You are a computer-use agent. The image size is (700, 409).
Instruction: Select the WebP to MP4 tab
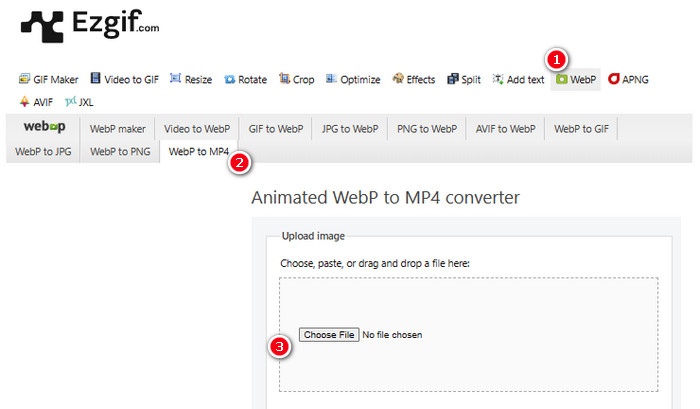pyautogui.click(x=199, y=152)
